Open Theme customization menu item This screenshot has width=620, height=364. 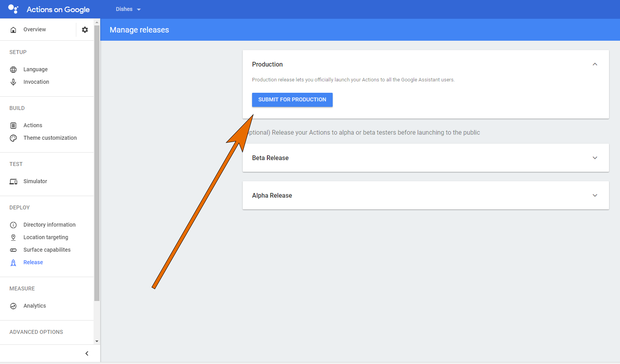tap(50, 138)
